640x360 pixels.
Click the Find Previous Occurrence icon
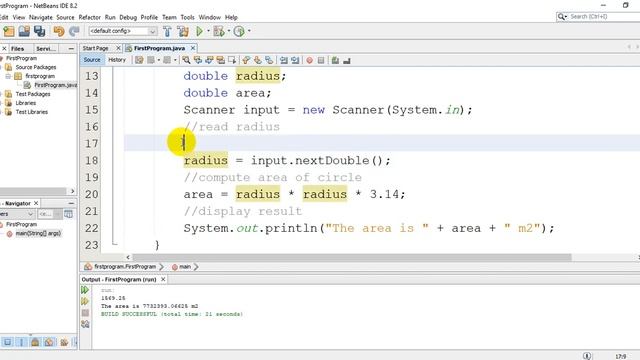198,60
